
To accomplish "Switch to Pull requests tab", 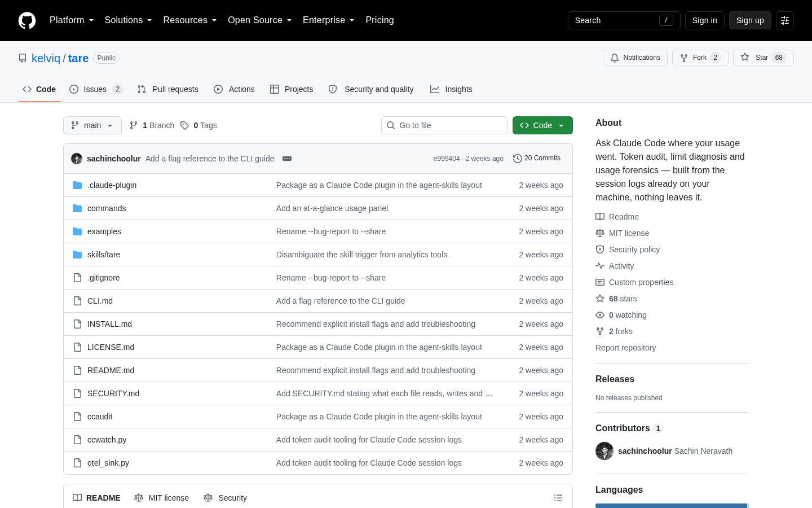I will point(168,89).
